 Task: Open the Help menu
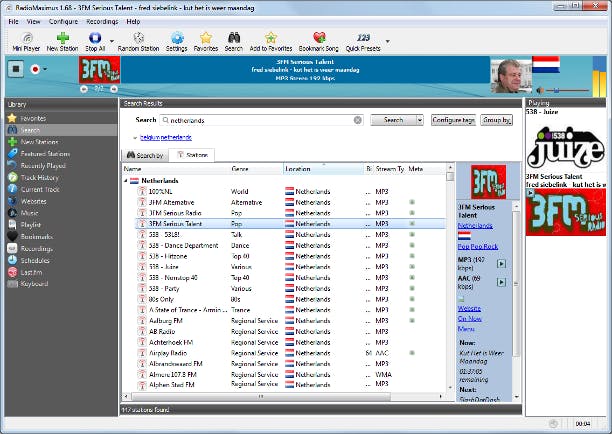[x=133, y=21]
